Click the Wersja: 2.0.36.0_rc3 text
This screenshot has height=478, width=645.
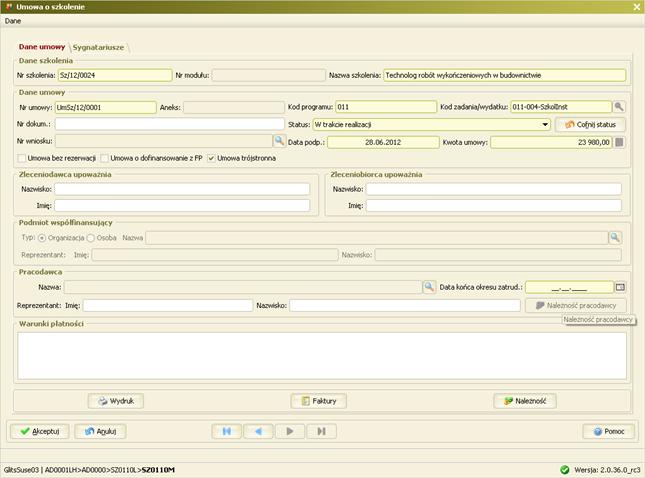point(607,470)
